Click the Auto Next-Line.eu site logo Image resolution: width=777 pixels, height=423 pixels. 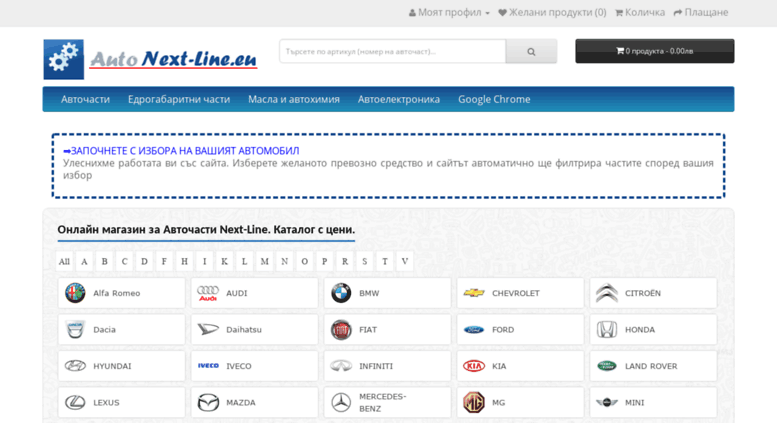(x=150, y=59)
